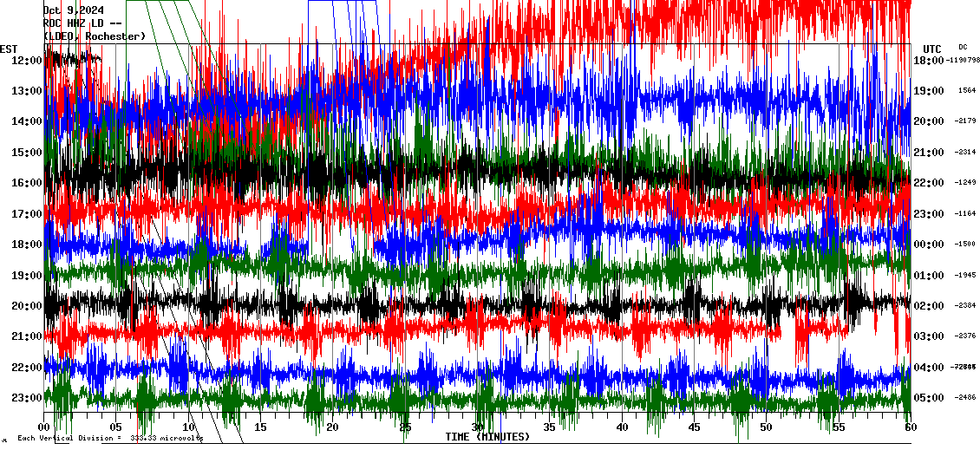The width and height of the screenshot is (980, 450).
Task: Select the 15:00 EST row label
Action: click(x=27, y=153)
